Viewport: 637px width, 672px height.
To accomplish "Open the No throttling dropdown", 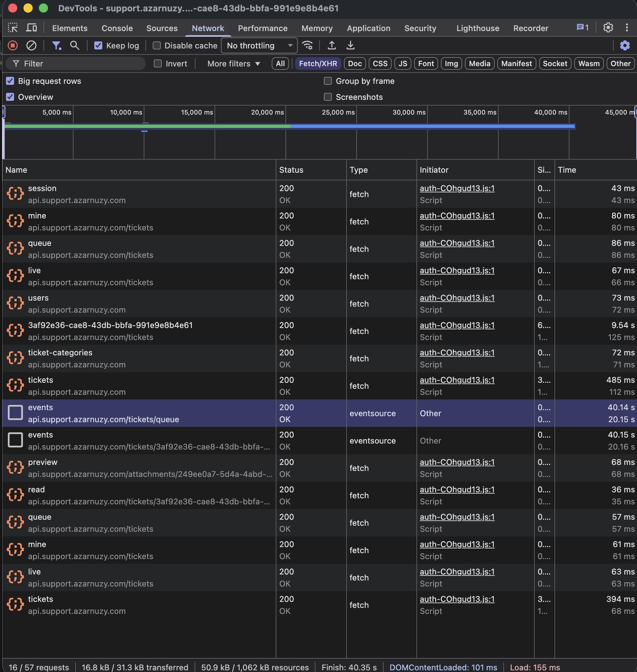I will coord(259,45).
